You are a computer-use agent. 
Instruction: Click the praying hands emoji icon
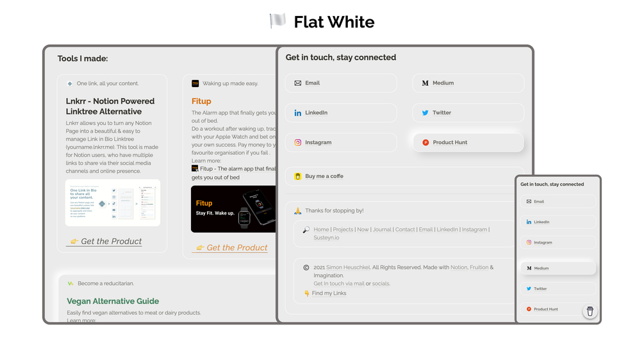(298, 211)
